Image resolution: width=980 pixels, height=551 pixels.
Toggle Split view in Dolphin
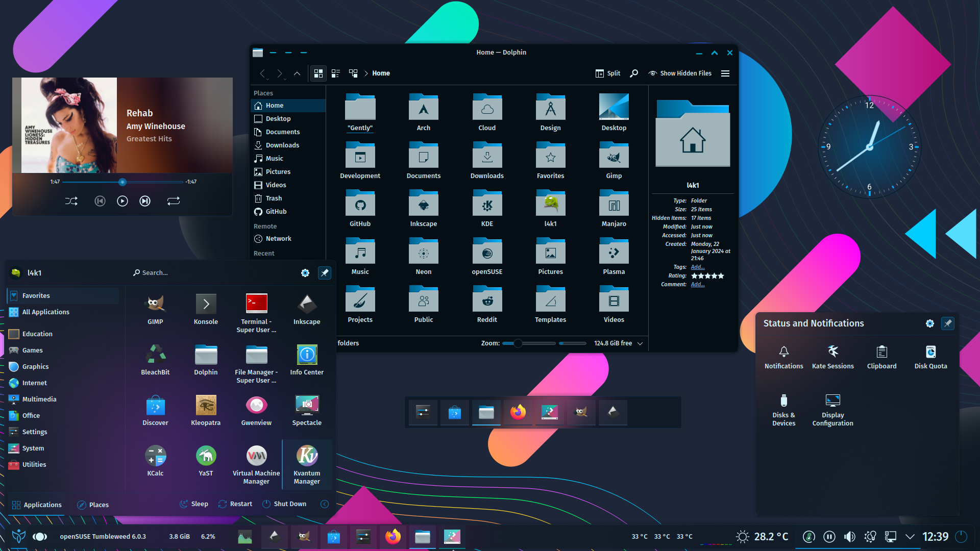pyautogui.click(x=607, y=73)
